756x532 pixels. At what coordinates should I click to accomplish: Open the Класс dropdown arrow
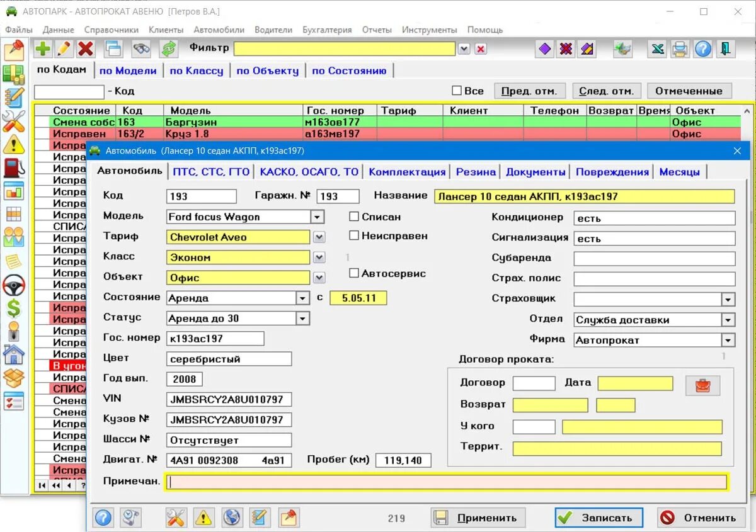point(319,258)
